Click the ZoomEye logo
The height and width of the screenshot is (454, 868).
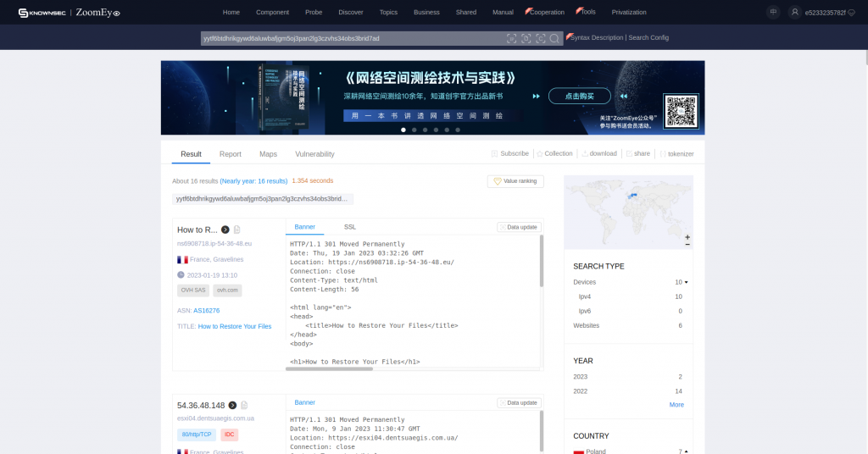[97, 12]
